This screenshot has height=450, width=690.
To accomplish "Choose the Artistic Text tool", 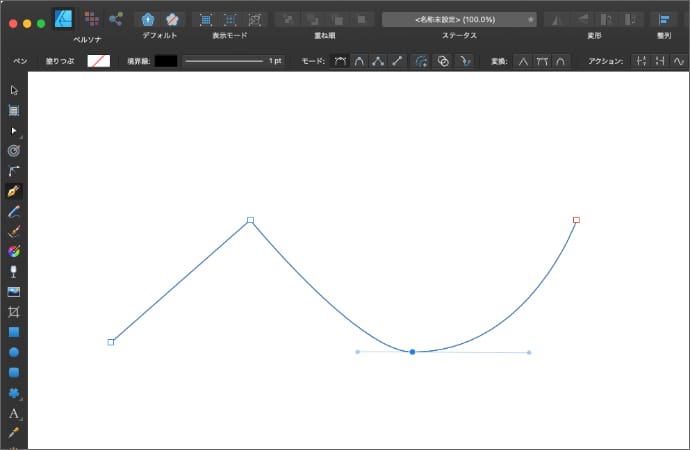I will click(x=14, y=413).
